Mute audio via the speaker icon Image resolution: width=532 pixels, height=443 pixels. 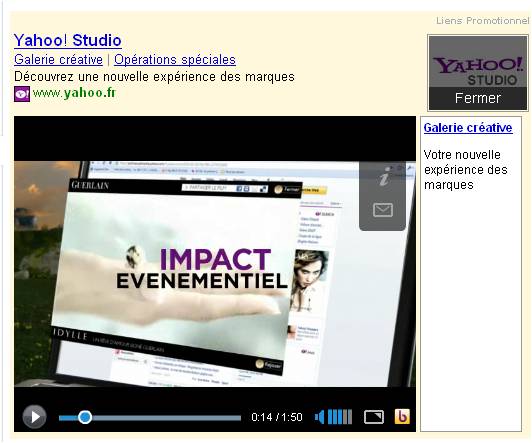(319, 417)
